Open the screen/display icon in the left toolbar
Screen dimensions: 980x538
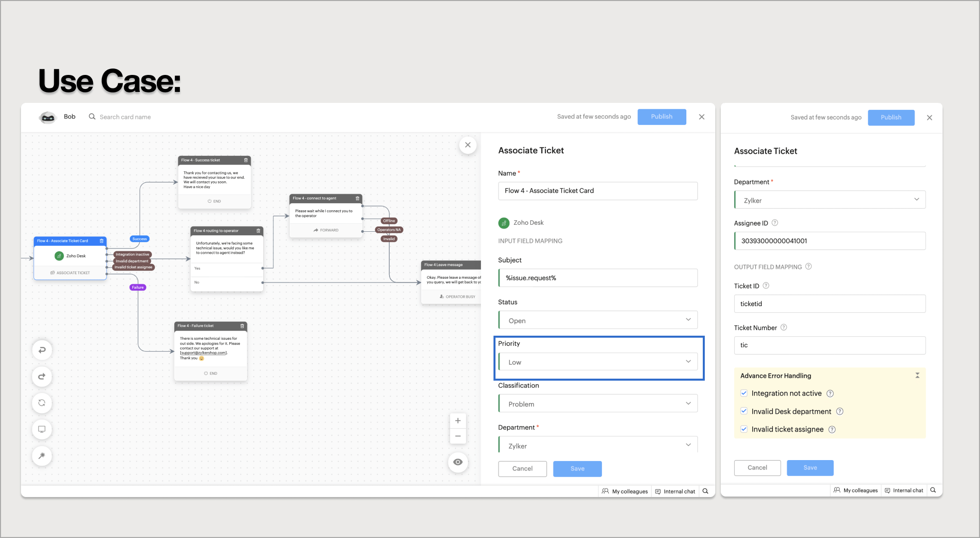42,429
